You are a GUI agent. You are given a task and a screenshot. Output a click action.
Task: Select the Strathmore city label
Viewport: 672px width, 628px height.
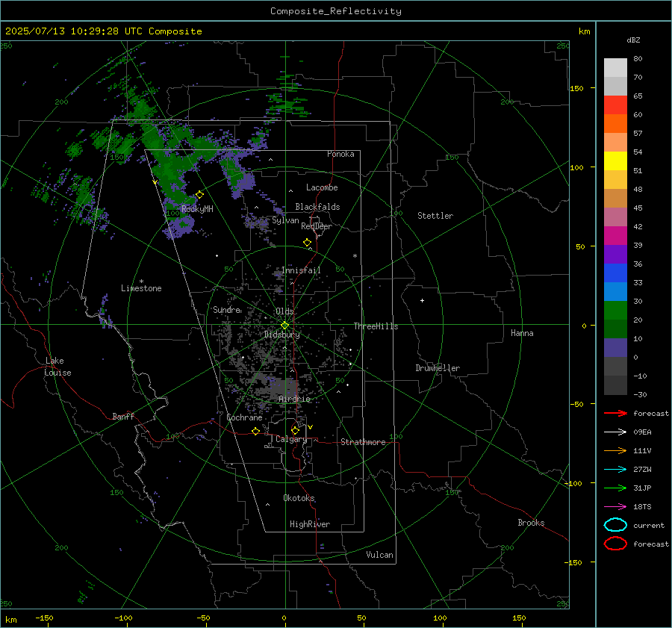(363, 442)
